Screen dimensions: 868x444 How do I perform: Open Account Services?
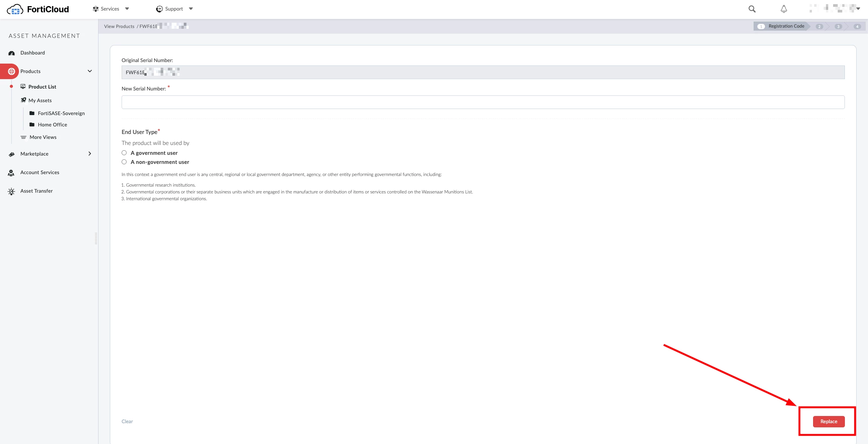point(40,172)
